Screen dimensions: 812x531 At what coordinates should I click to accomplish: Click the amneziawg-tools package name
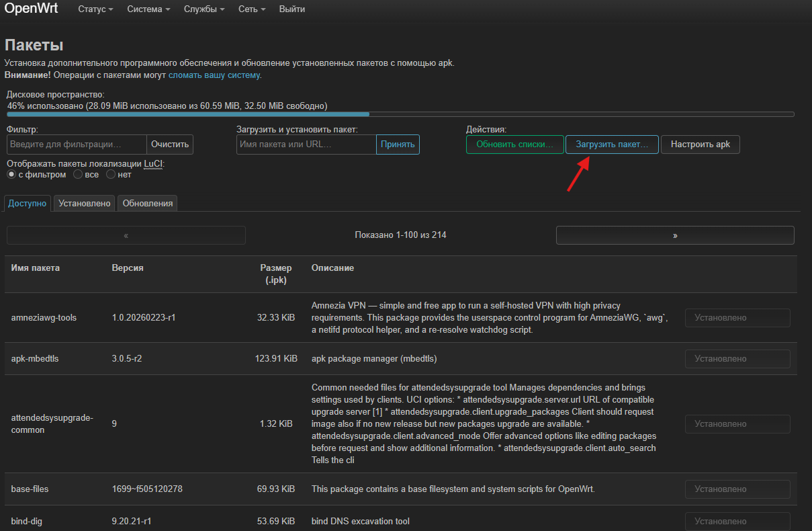point(44,318)
